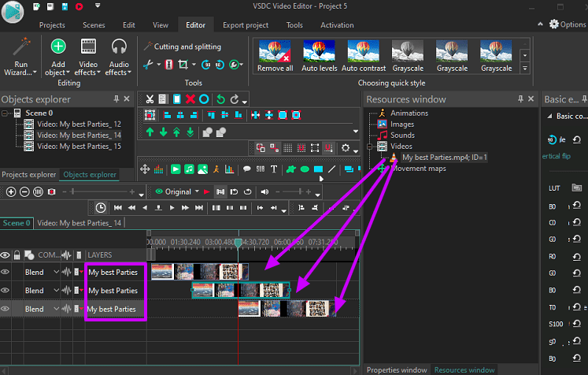Click the redo arrow icon
This screenshot has width=588, height=375.
click(x=235, y=99)
